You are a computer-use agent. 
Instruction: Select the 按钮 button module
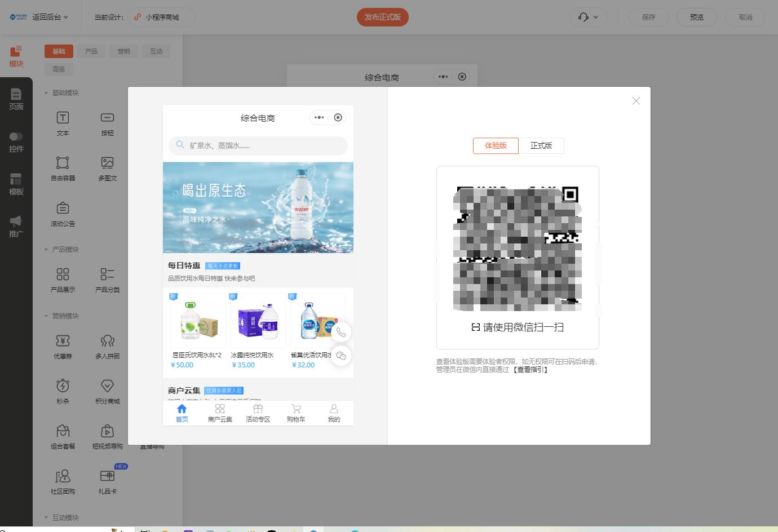coord(107,123)
